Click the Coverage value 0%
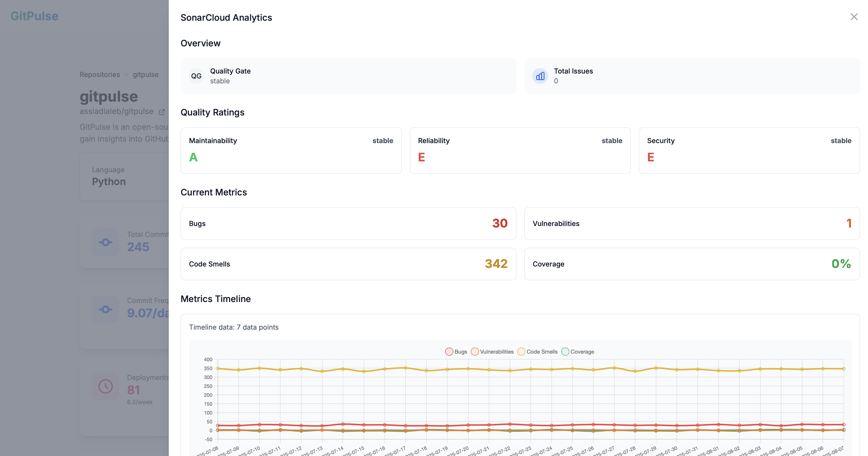Viewport: 868px width, 456px height. coord(841,264)
